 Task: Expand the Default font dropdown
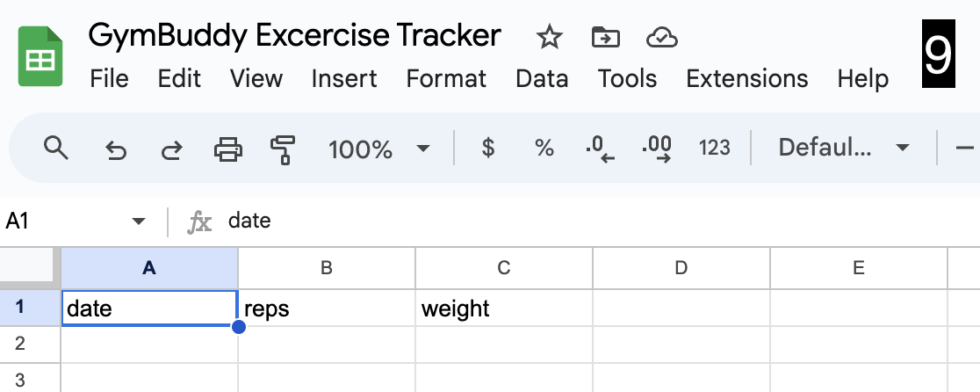(843, 149)
